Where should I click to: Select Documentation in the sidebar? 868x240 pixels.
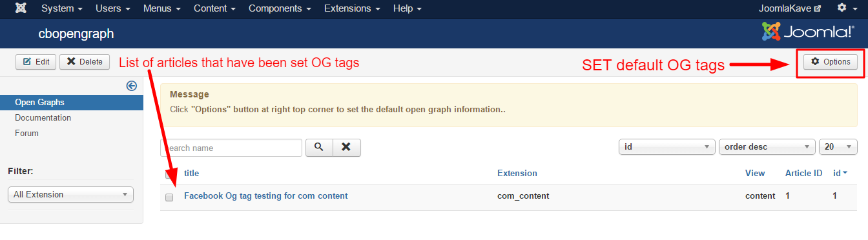(x=43, y=118)
